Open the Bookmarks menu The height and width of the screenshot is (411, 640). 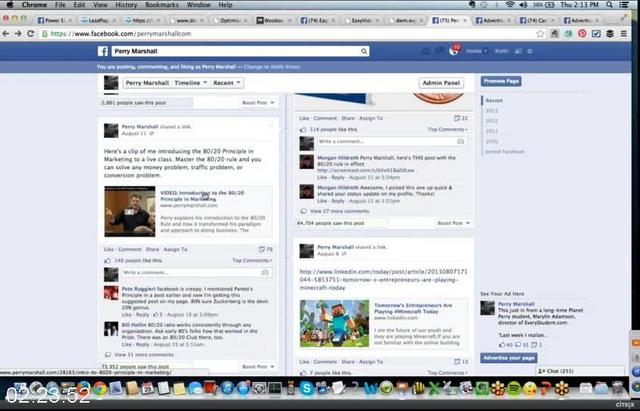pyautogui.click(x=162, y=5)
